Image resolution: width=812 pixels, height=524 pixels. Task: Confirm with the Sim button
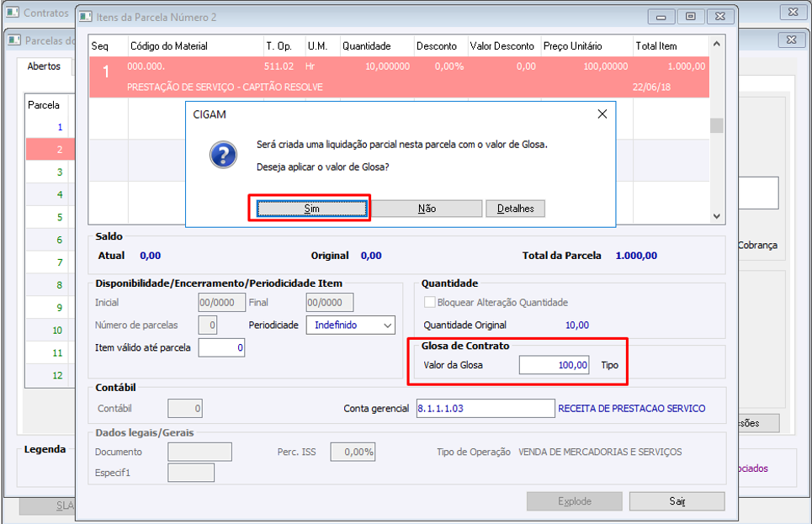click(x=311, y=208)
